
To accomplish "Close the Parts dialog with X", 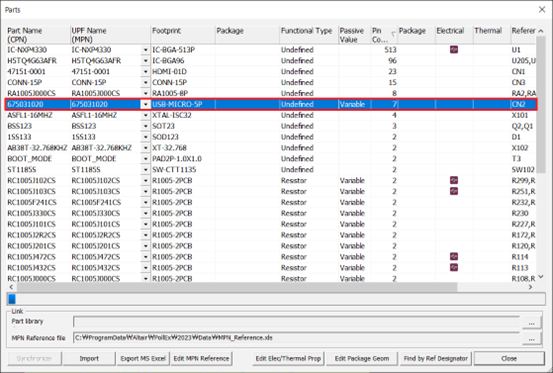I will coord(542,10).
